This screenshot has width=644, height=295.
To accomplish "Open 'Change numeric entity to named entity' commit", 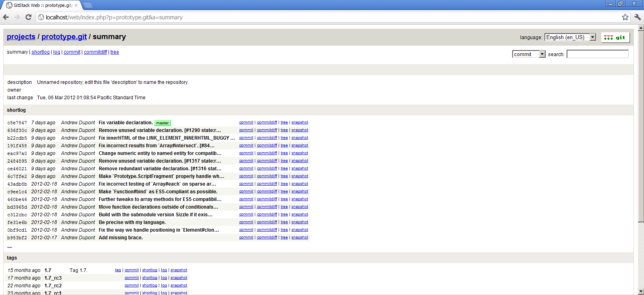I will tap(160, 153).
